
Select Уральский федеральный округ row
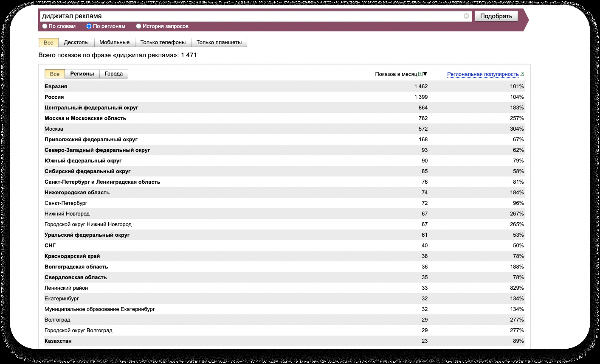[285, 235]
